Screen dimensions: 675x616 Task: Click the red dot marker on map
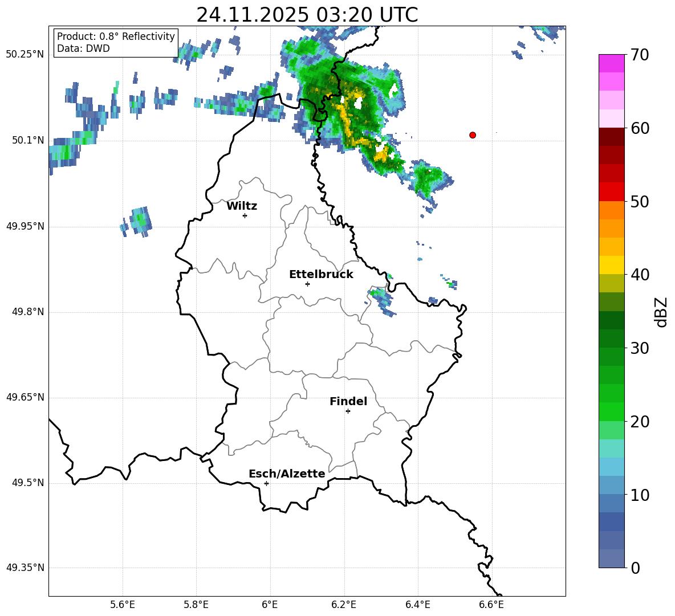click(473, 135)
